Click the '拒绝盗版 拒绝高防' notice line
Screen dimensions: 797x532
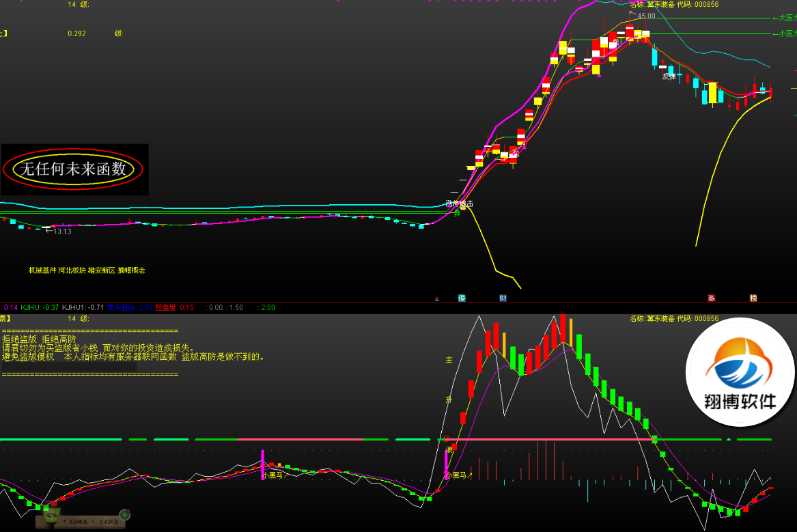click(x=39, y=339)
